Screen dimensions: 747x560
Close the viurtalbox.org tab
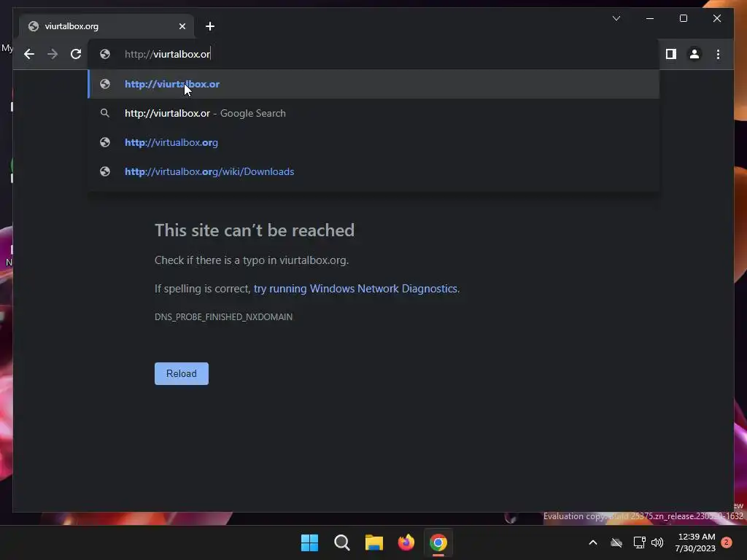click(182, 26)
